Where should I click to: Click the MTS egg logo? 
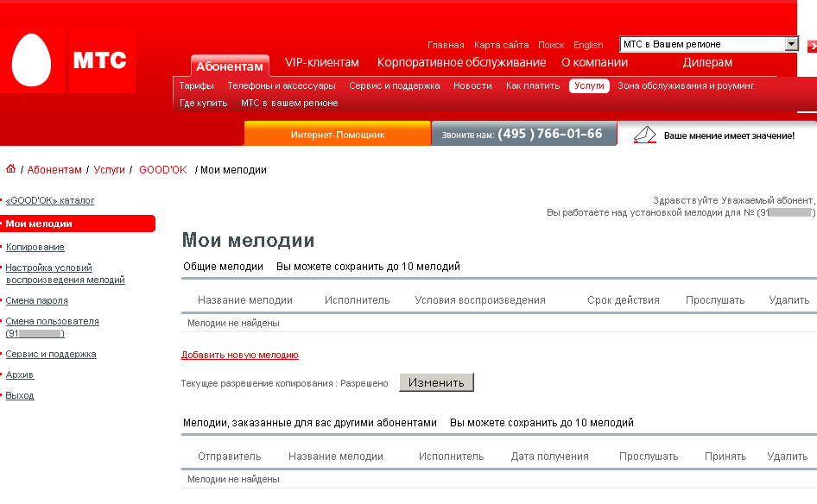(32, 60)
